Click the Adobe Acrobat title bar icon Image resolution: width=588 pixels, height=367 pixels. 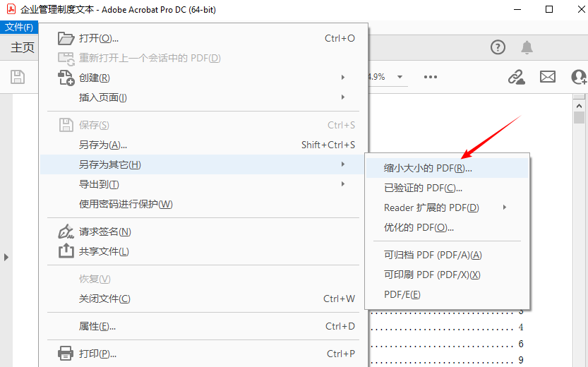click(x=11, y=9)
